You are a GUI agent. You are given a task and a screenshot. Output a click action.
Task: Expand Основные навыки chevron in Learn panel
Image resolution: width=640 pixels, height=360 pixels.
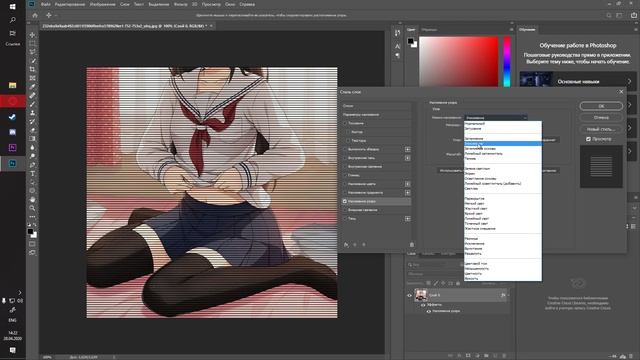tap(629, 82)
